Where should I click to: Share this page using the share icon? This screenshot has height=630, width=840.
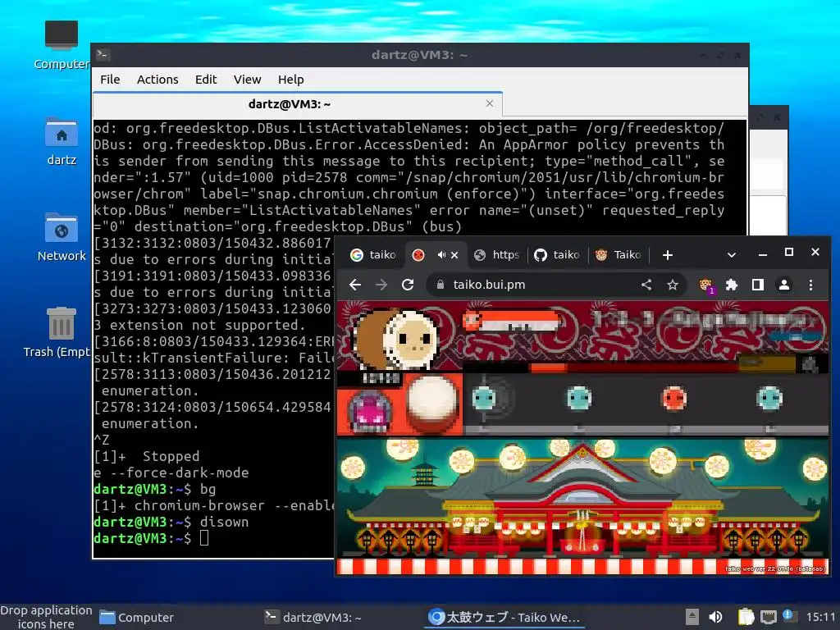pyautogui.click(x=646, y=285)
